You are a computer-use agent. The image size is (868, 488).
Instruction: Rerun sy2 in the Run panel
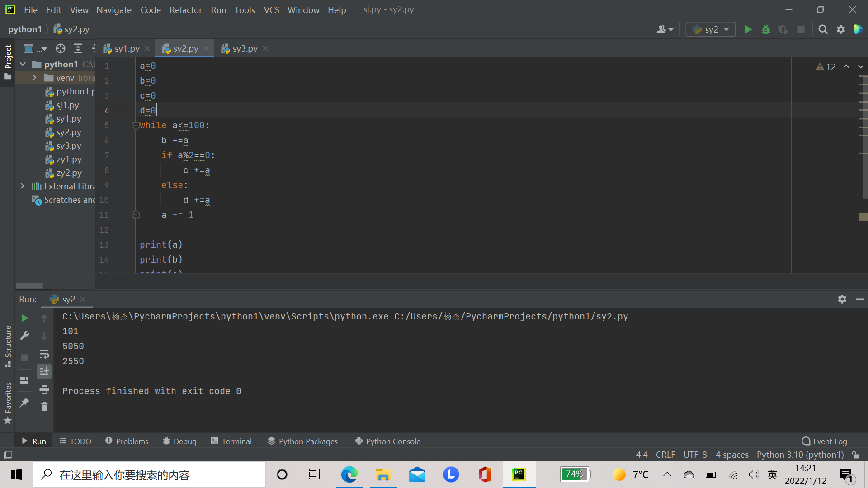point(24,318)
